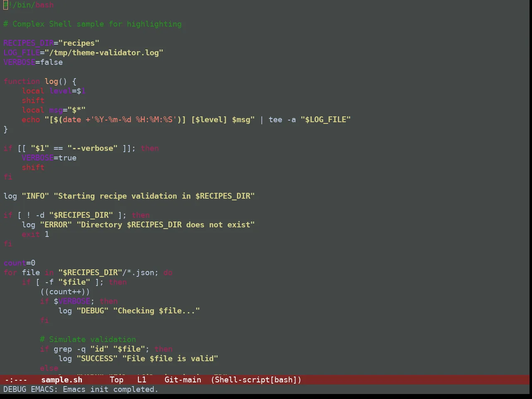
Task: Click the #!/bin/bash shebang line
Action: click(x=29, y=5)
